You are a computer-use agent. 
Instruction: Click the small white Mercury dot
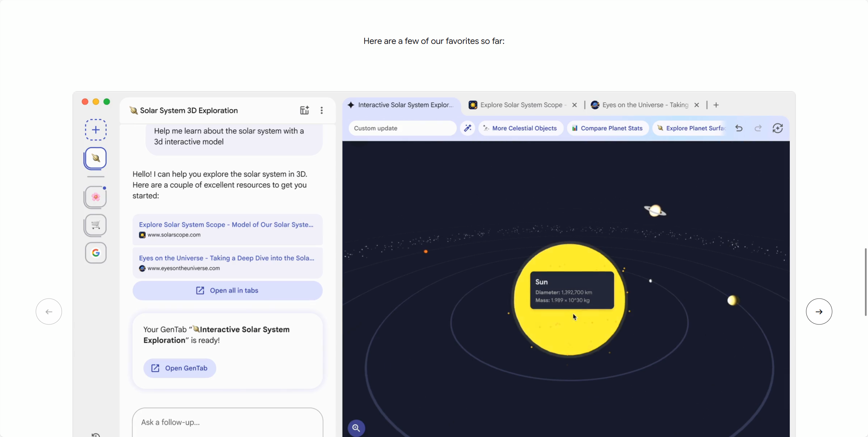[x=650, y=281]
